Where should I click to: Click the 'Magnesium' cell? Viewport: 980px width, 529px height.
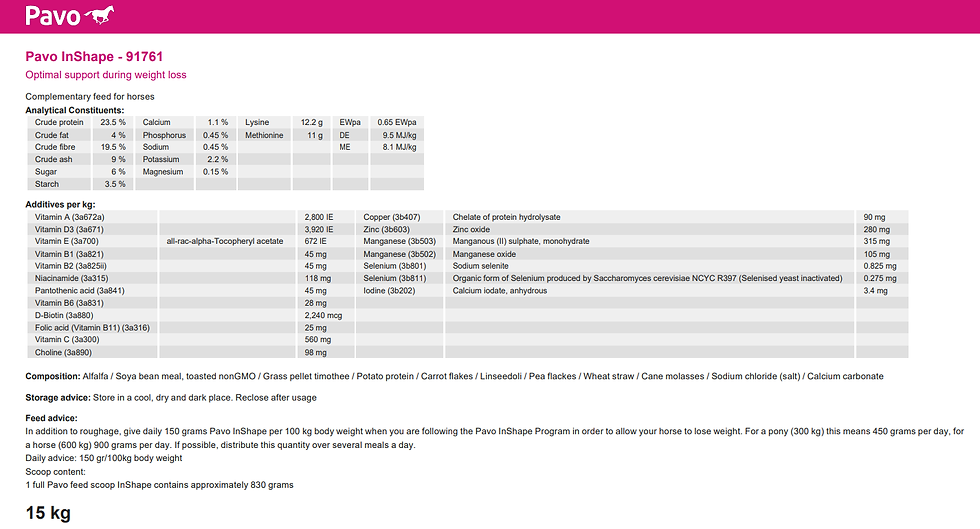click(x=163, y=171)
